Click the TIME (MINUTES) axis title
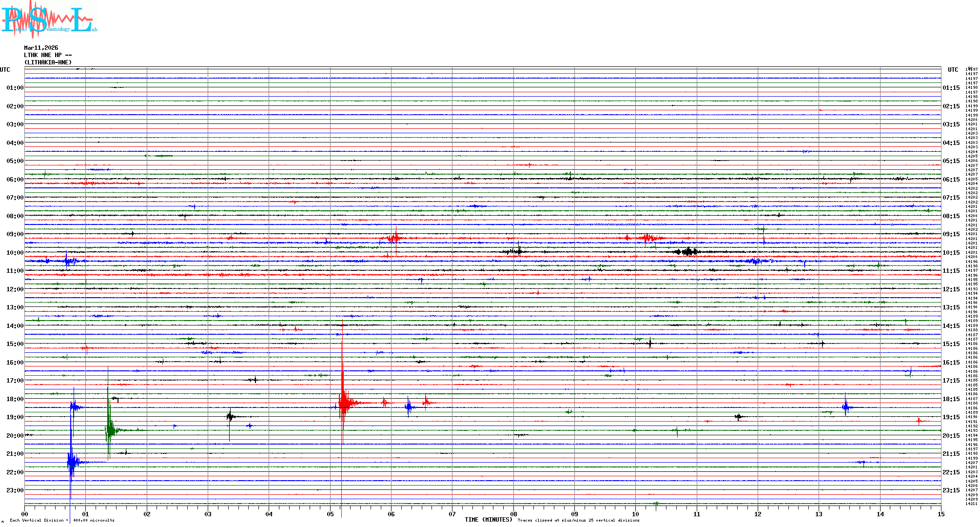 click(x=489, y=520)
